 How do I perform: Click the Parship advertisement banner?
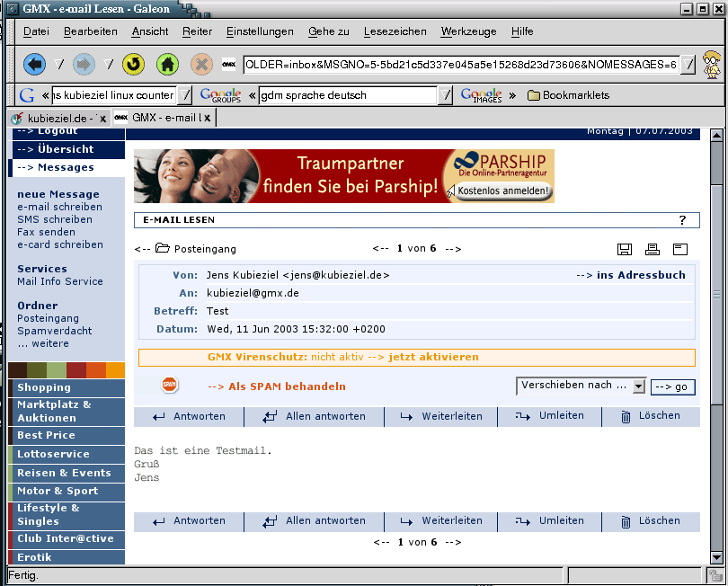click(344, 176)
